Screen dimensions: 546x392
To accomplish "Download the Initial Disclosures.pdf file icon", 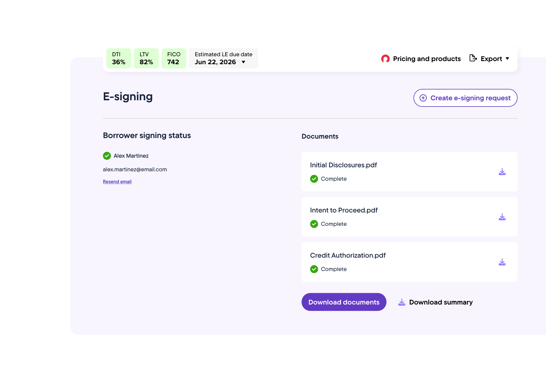I will click(x=502, y=172).
